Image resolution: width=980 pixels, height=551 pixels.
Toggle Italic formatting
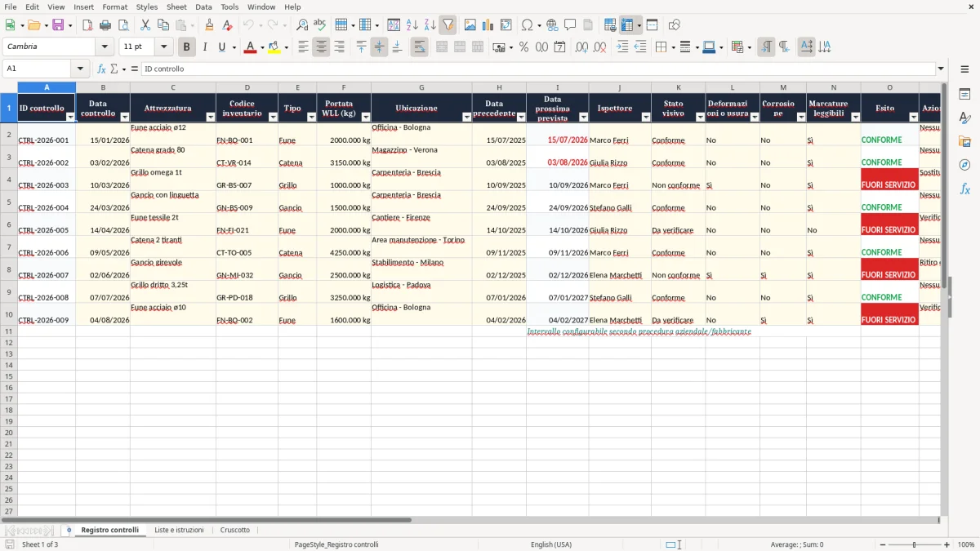205,47
